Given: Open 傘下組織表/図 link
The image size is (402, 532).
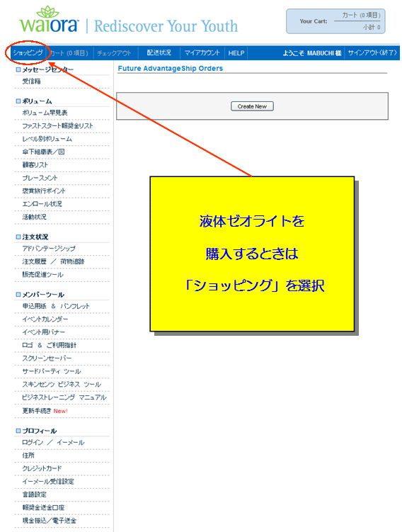Looking at the screenshot, I should [43, 152].
